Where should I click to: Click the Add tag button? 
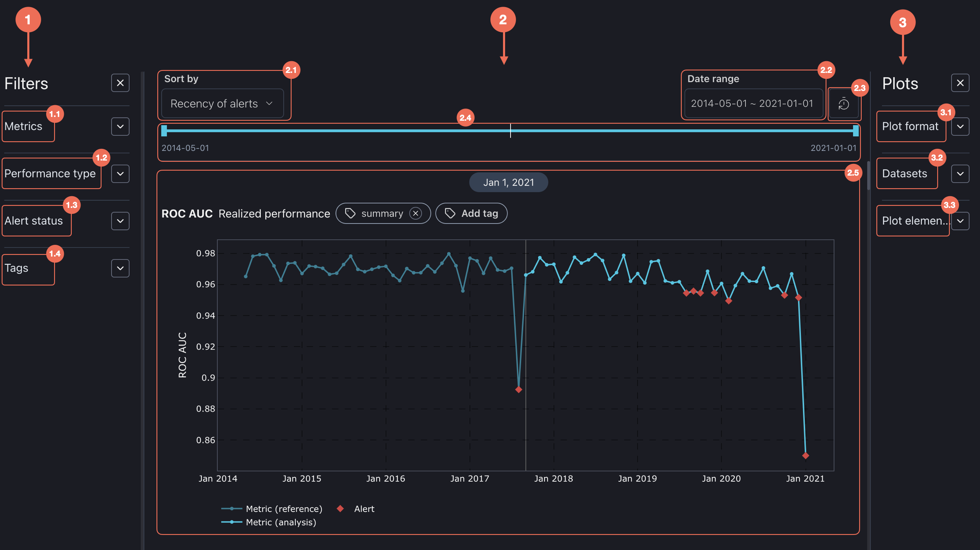(x=471, y=213)
